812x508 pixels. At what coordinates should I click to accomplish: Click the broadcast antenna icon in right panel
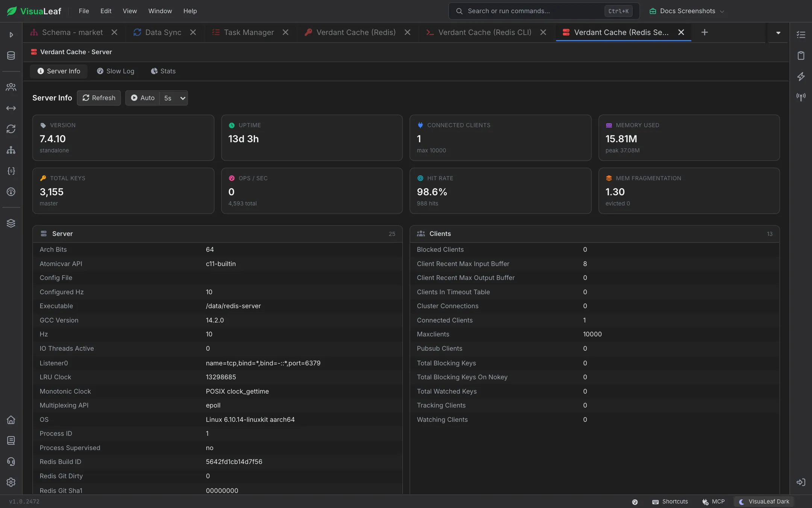coord(801,97)
